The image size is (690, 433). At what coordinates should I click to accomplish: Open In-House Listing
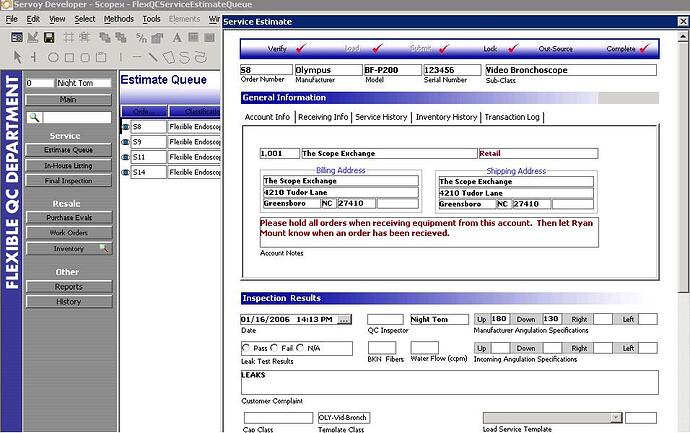tap(69, 165)
